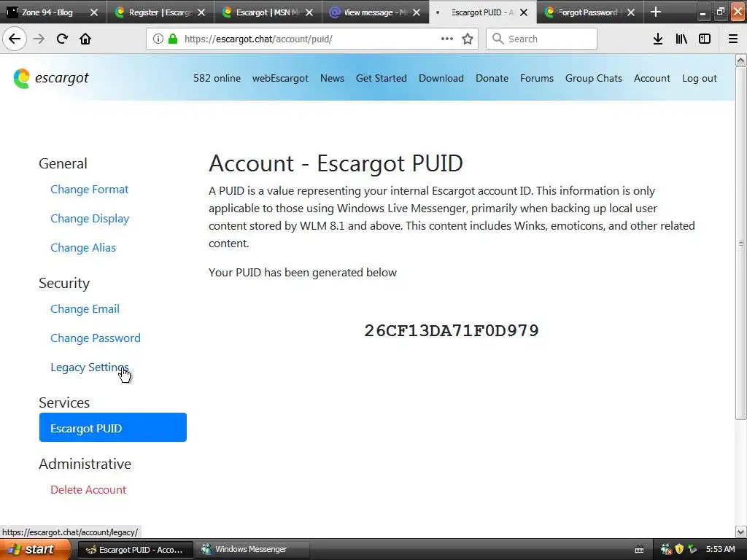Open the Change Display setting
This screenshot has height=560, width=747.
(90, 219)
